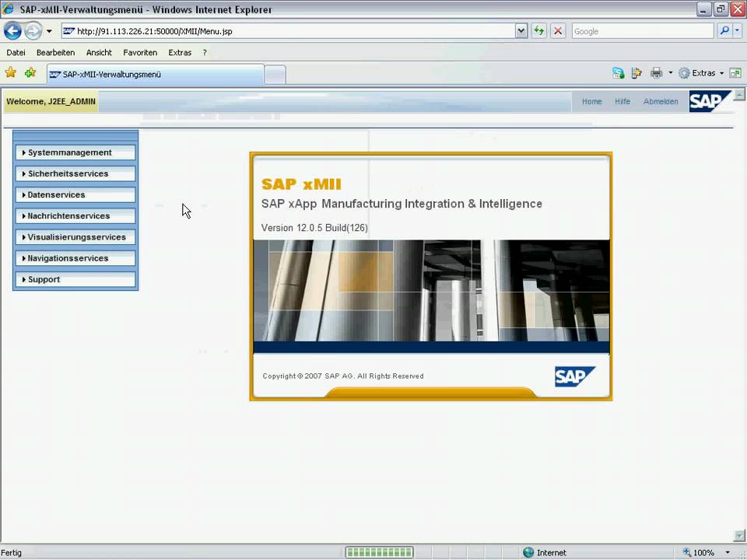Click the copyright 2007 SAP AG text
The width and height of the screenshot is (747, 560).
tap(343, 376)
